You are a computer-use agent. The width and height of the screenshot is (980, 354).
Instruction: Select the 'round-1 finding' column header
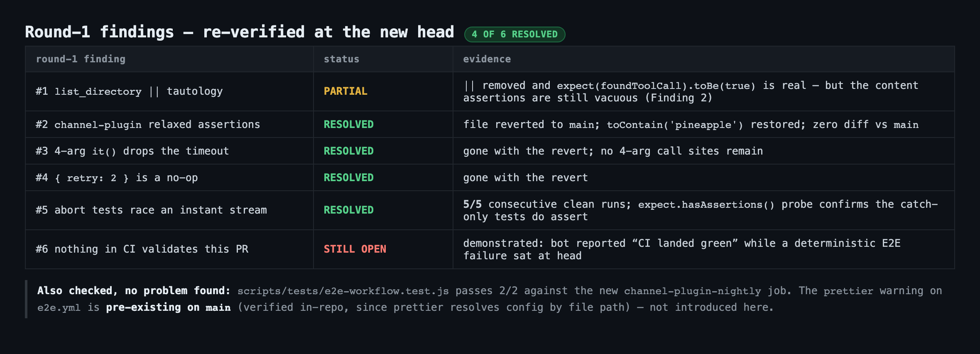(x=81, y=59)
